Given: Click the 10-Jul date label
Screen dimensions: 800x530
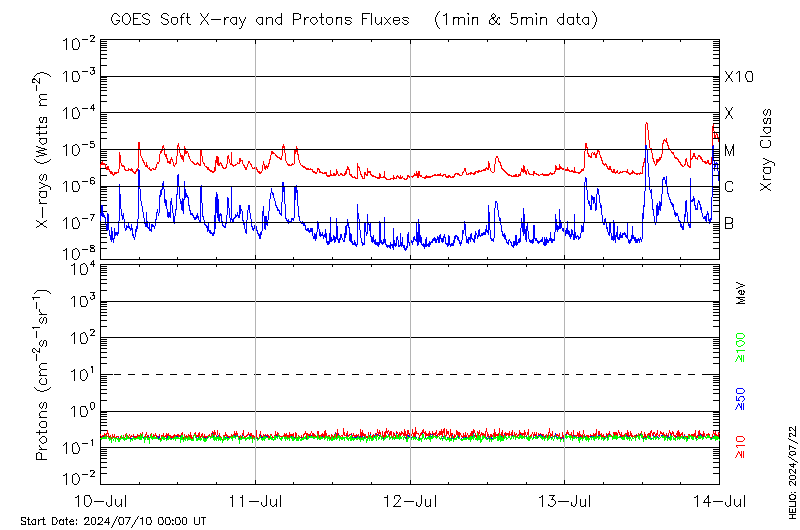Looking at the screenshot, I should [x=101, y=499].
